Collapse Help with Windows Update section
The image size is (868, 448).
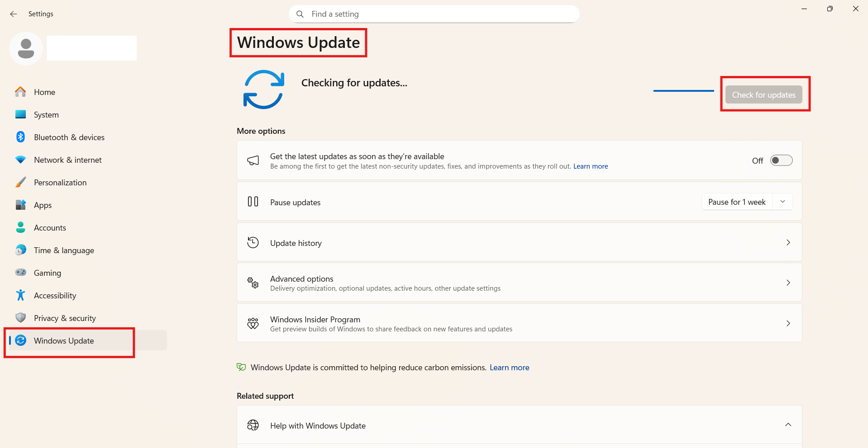click(788, 425)
